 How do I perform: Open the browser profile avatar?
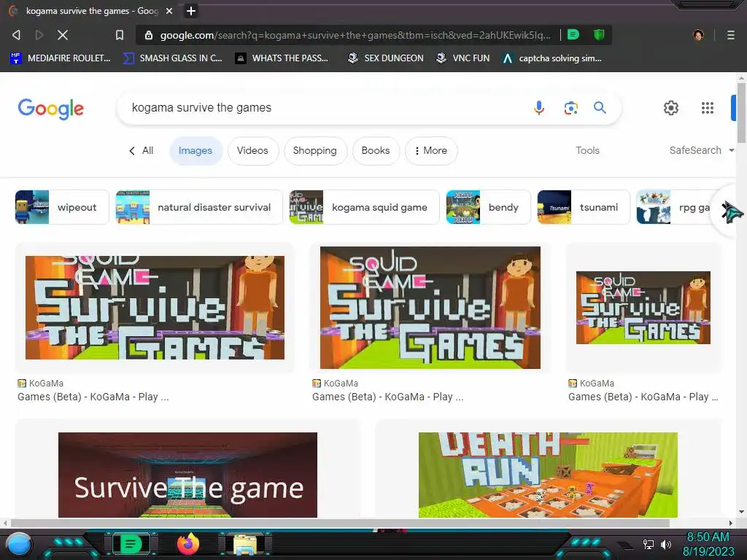coord(698,35)
